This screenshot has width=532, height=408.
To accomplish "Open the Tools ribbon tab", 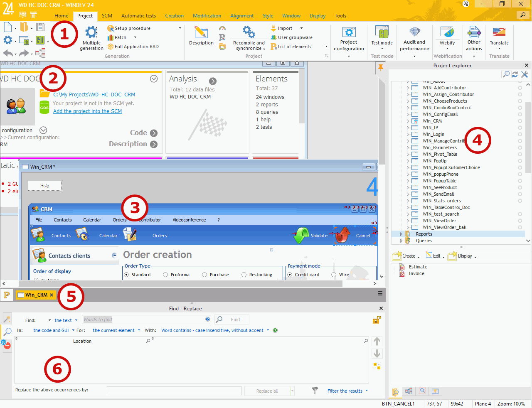I will click(340, 16).
